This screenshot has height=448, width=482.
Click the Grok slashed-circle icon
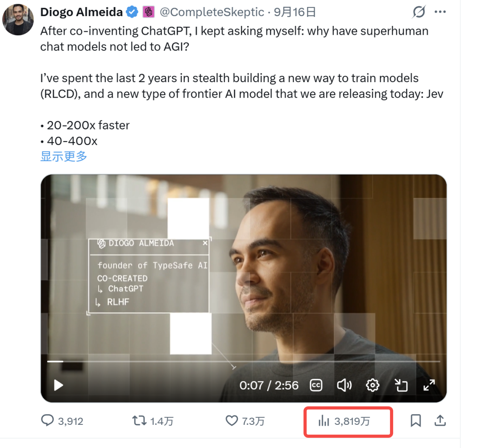pos(419,12)
